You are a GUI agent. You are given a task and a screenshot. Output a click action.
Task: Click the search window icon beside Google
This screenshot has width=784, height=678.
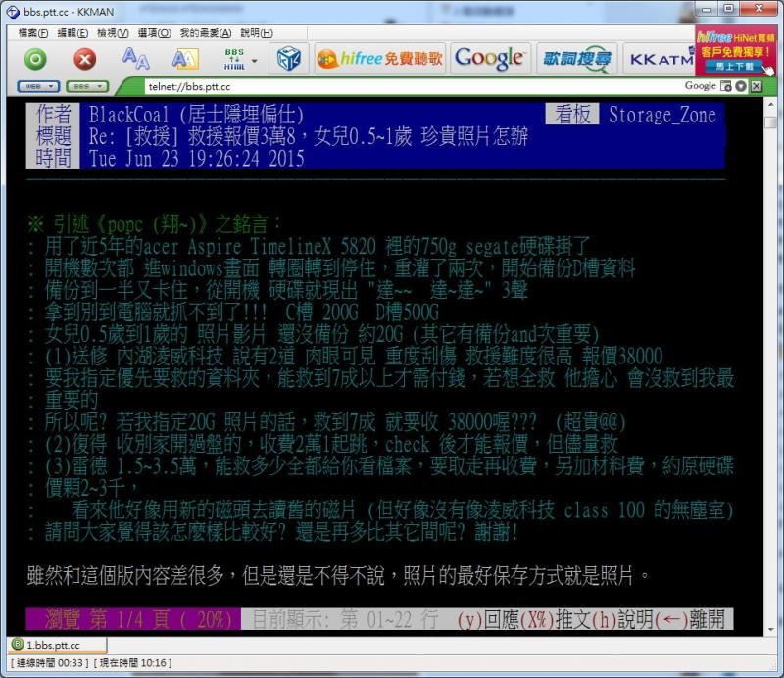pyautogui.click(x=725, y=86)
